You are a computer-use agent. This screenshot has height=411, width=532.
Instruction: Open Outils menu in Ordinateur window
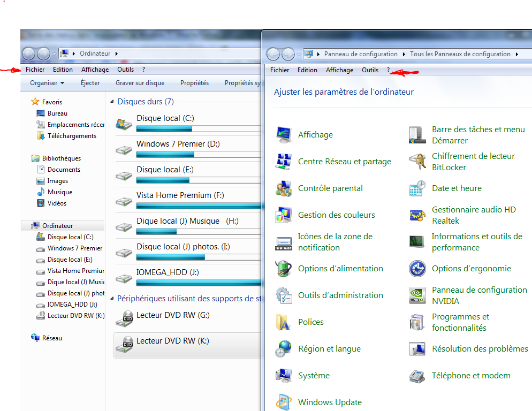126,70
